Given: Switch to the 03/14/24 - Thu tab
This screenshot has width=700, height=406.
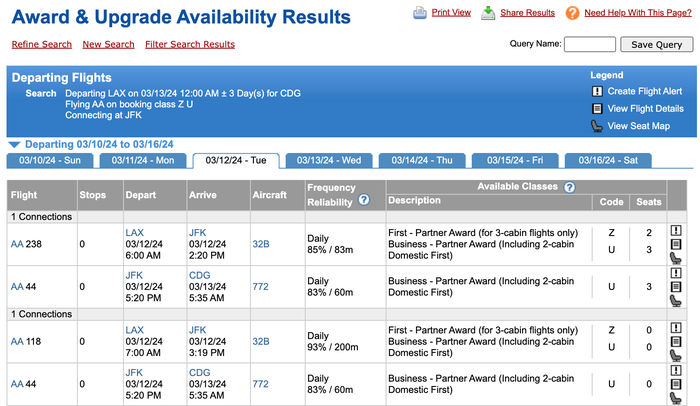Looking at the screenshot, I should coord(422,161).
